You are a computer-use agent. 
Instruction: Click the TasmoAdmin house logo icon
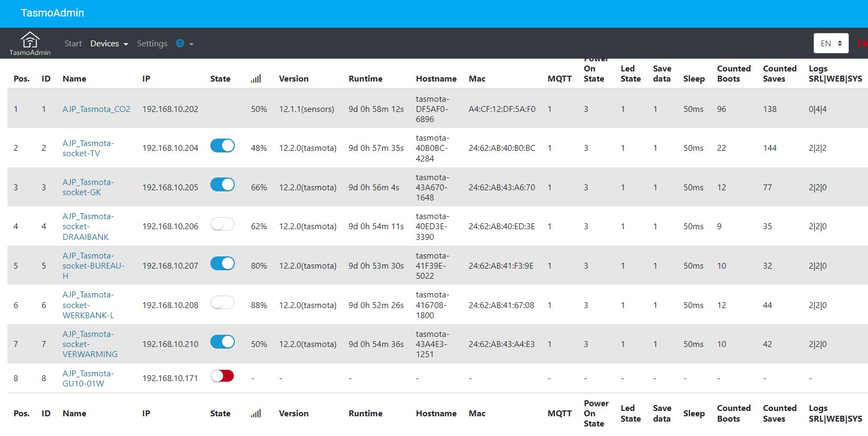coord(30,40)
